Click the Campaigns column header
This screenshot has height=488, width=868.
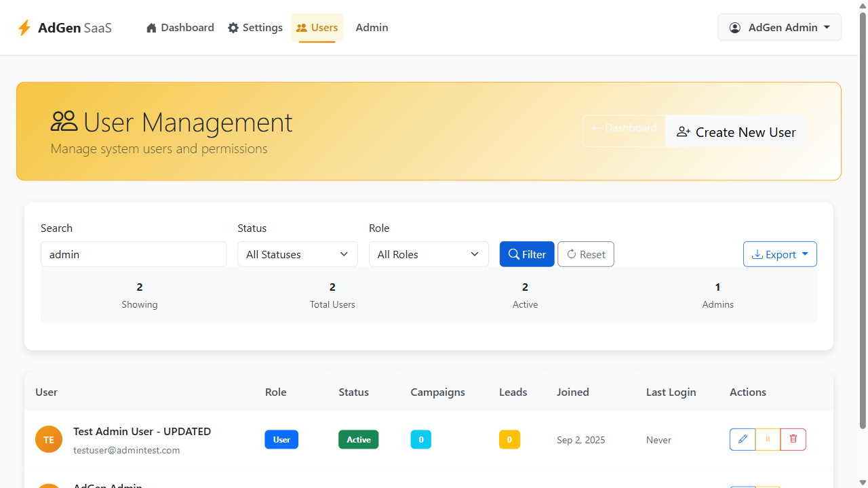click(x=438, y=392)
